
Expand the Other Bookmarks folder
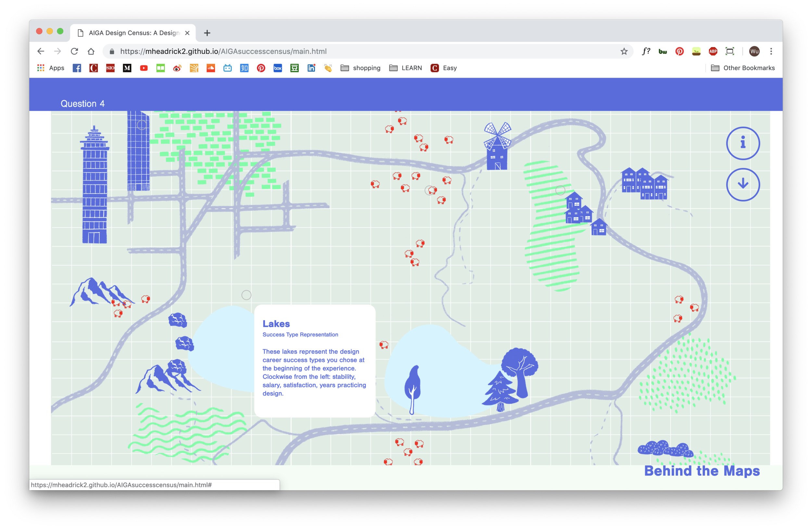pos(742,68)
